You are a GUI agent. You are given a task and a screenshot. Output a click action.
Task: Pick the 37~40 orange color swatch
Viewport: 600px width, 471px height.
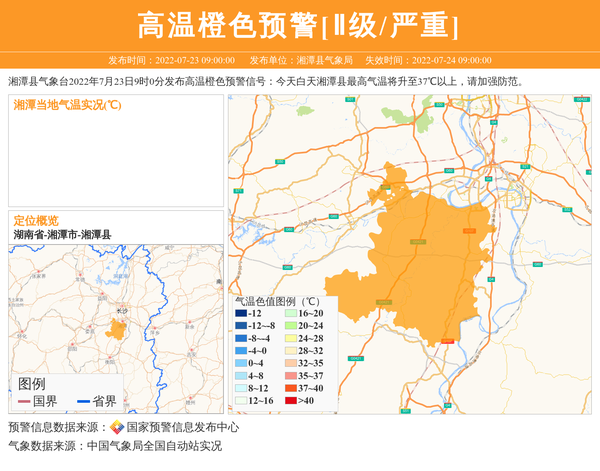(289, 388)
